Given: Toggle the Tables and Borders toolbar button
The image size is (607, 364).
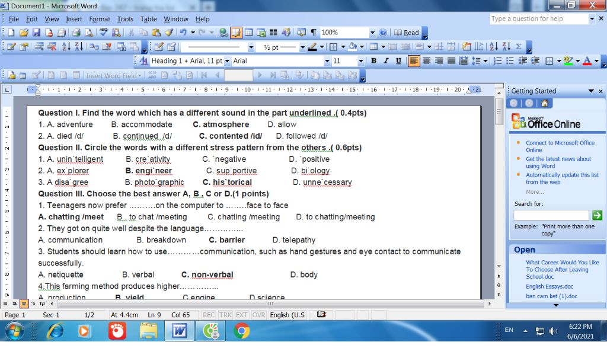Looking at the screenshot, I should (236, 33).
